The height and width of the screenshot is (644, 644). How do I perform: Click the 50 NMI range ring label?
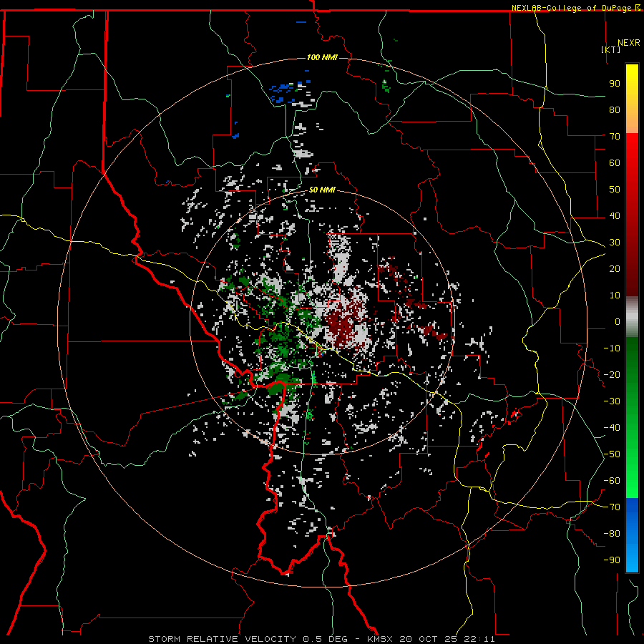[322, 190]
